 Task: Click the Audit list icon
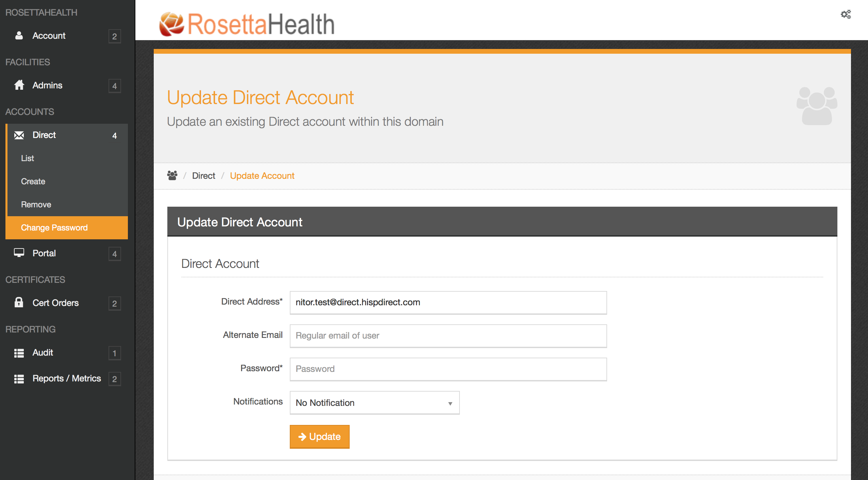[x=19, y=353]
